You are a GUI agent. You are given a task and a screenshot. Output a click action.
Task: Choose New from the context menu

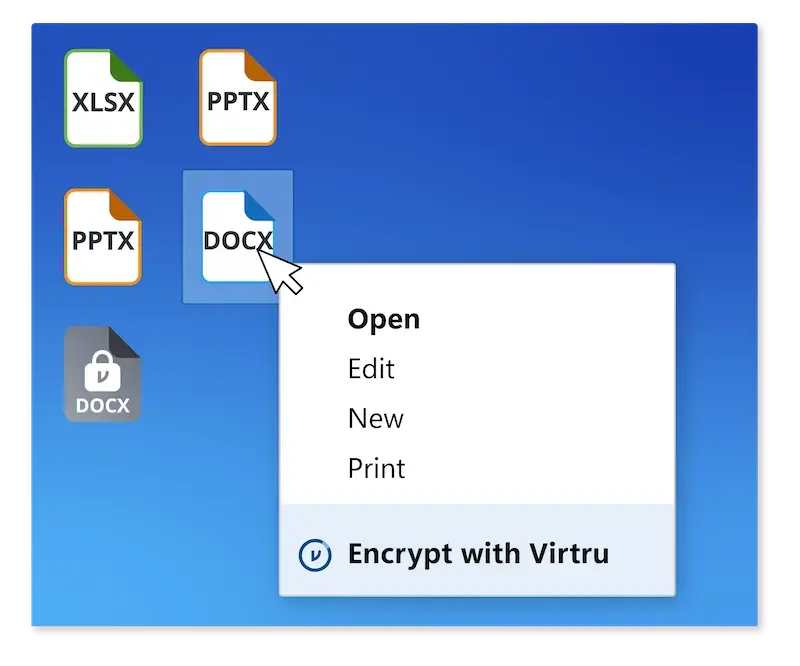376,418
